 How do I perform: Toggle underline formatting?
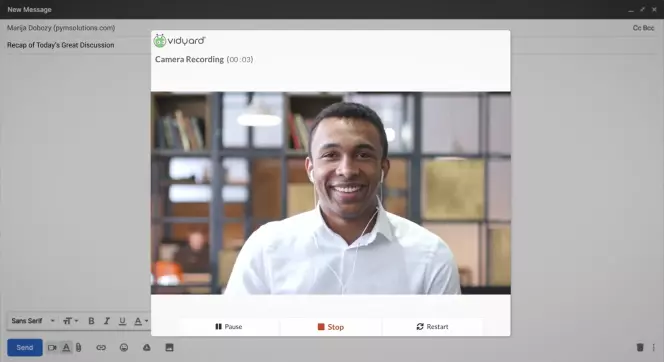pyautogui.click(x=122, y=321)
